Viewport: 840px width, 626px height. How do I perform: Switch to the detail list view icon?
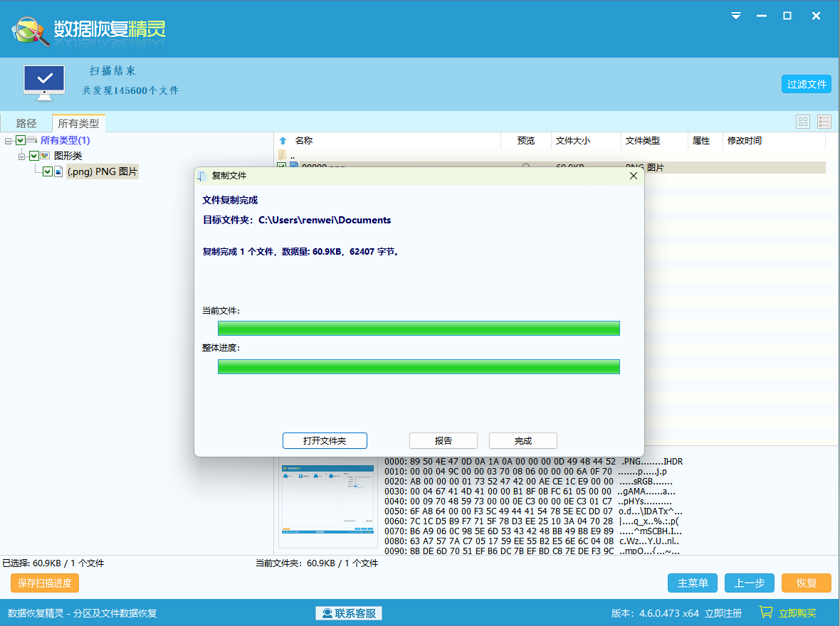click(x=824, y=122)
